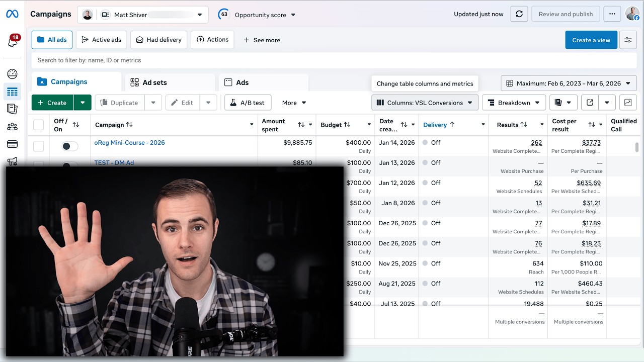
Task: Click the Opportunity score 63 circle
Action: pyautogui.click(x=224, y=14)
